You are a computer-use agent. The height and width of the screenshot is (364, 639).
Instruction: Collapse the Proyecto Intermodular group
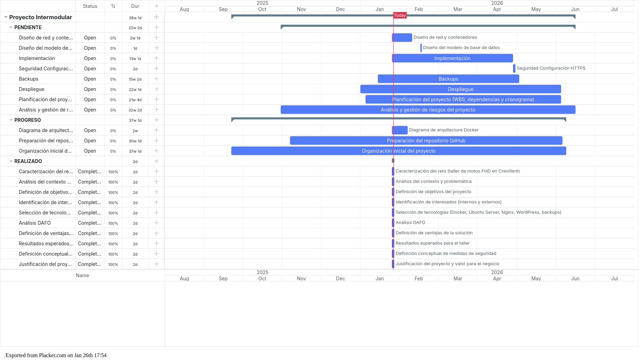(x=5, y=17)
